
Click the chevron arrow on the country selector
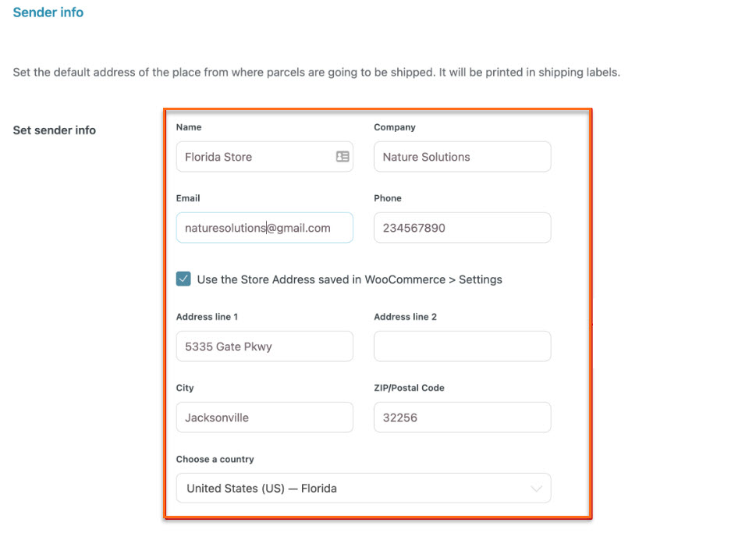click(x=536, y=489)
